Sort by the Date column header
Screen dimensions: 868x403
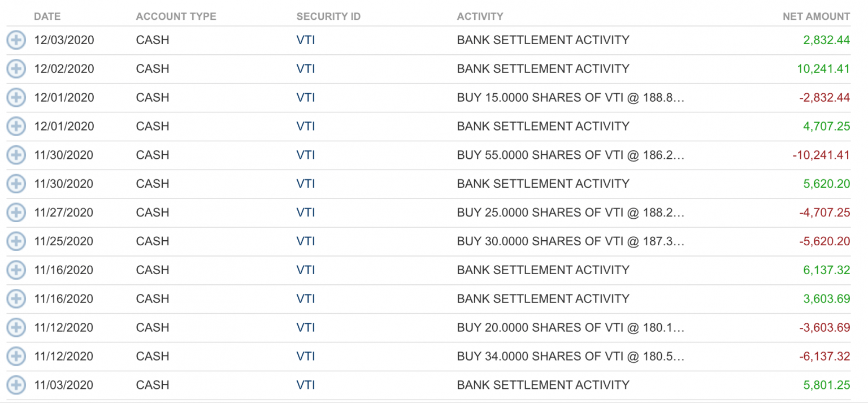click(47, 16)
